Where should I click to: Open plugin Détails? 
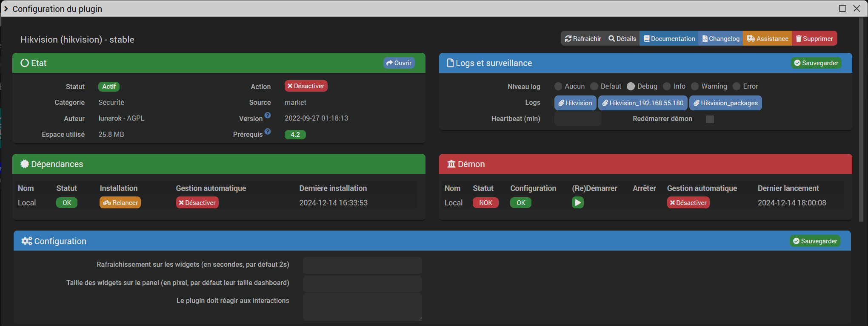click(x=622, y=38)
